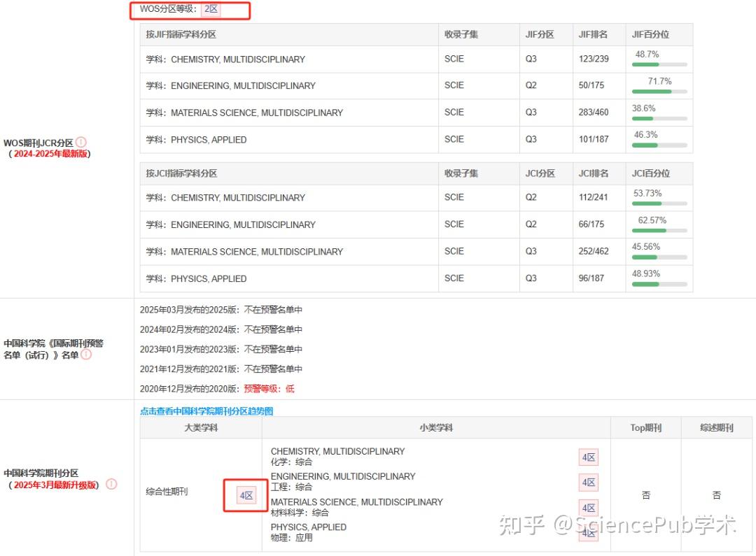Click the SCIE label for PHYSICS, APPLIED row

(x=454, y=139)
